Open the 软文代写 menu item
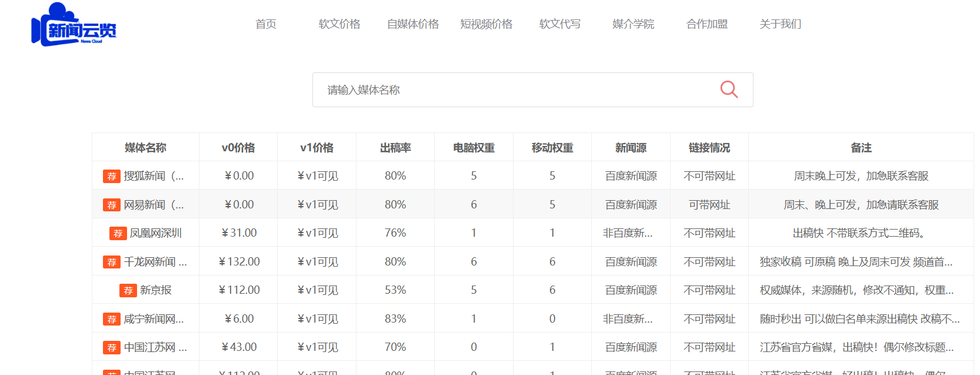980x375 pixels. tap(560, 24)
